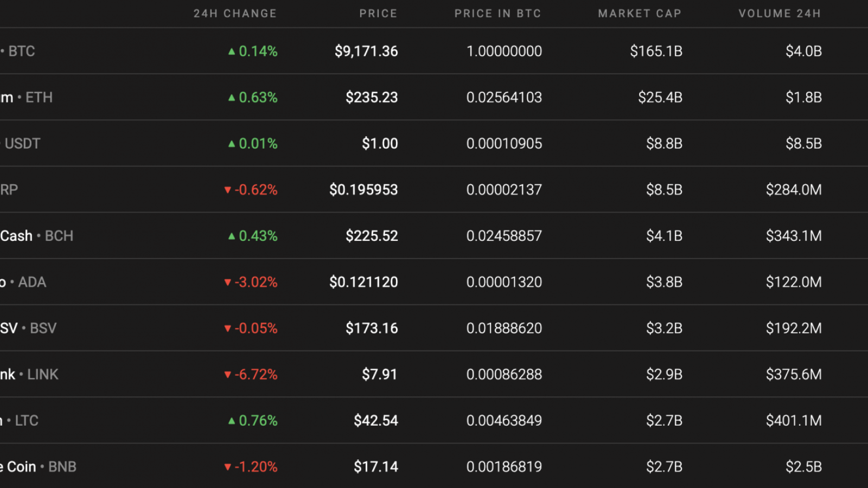Select the 0.02458857 BTC price value

pos(504,236)
